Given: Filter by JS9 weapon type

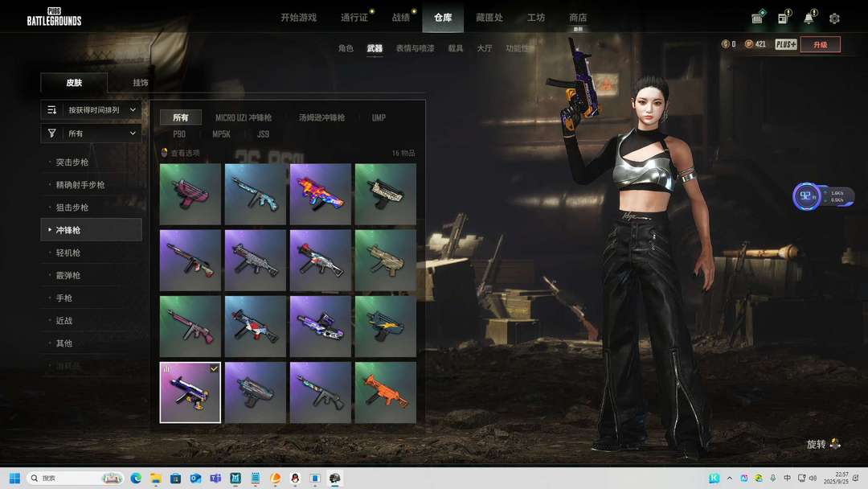Looking at the screenshot, I should click(x=263, y=134).
